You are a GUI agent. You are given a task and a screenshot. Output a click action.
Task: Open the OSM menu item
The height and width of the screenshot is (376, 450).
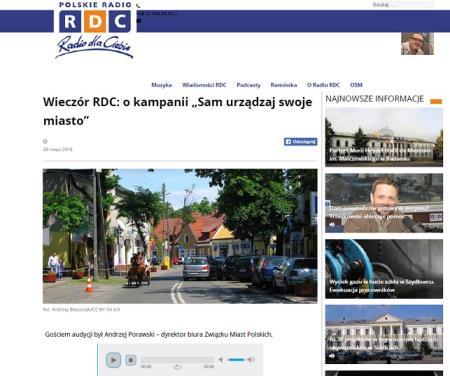tap(356, 85)
